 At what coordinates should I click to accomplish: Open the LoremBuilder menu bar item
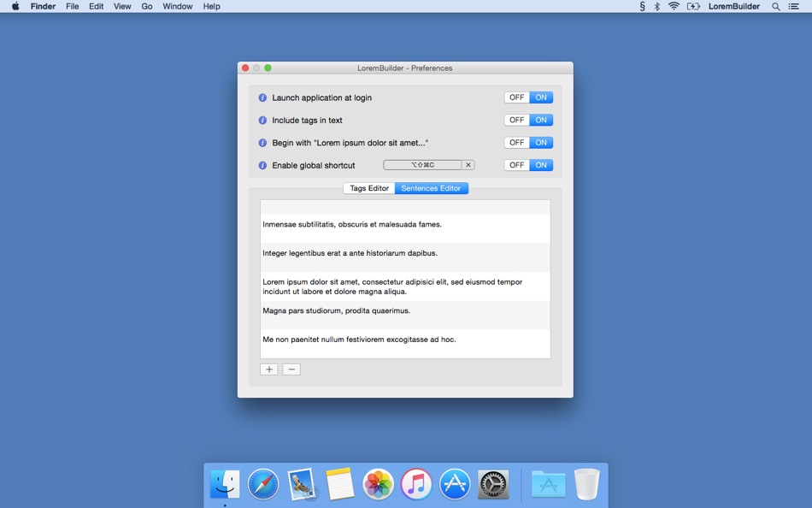pos(734,6)
